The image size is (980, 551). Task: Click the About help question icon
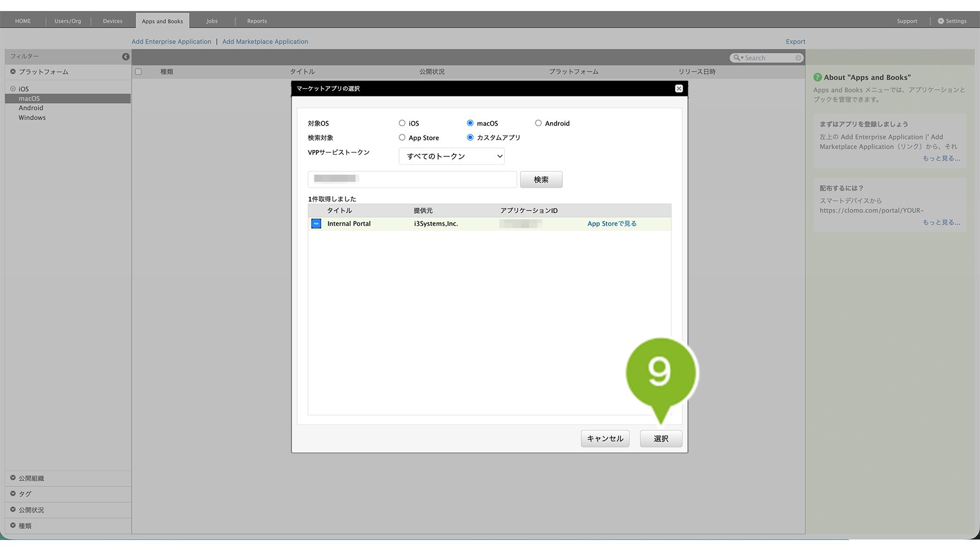pos(817,78)
